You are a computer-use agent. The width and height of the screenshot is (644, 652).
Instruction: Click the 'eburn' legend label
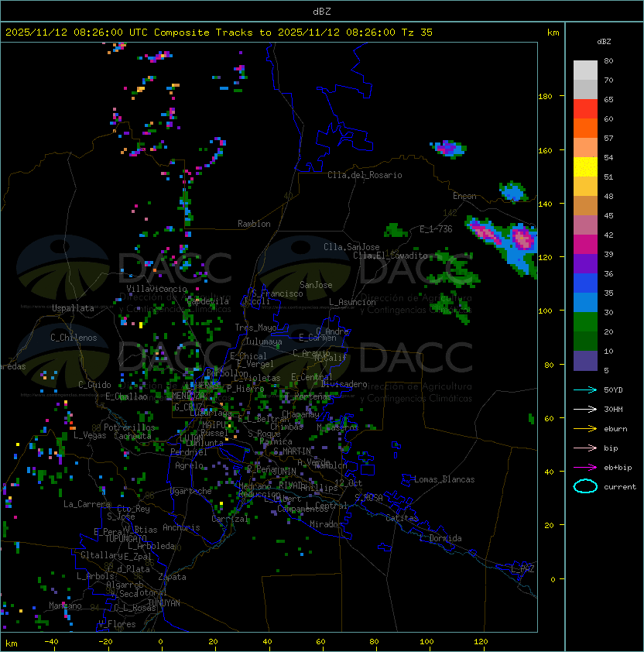pos(615,429)
